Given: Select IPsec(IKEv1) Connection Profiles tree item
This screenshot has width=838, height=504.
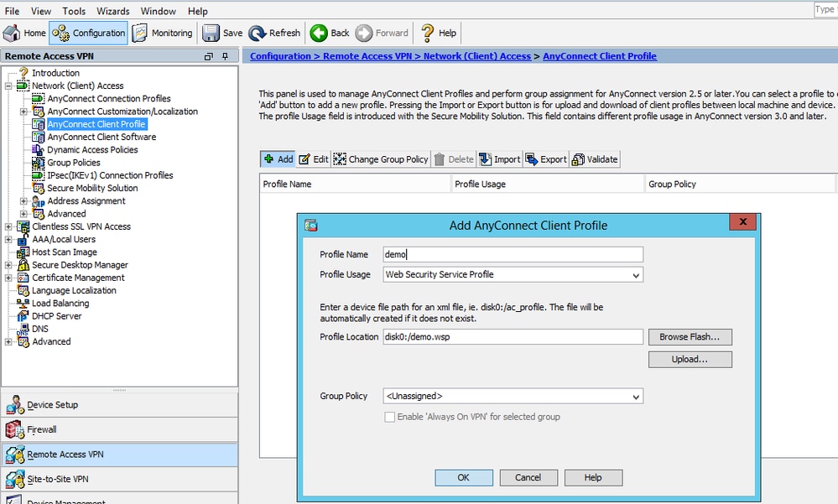Looking at the screenshot, I should coord(110,175).
